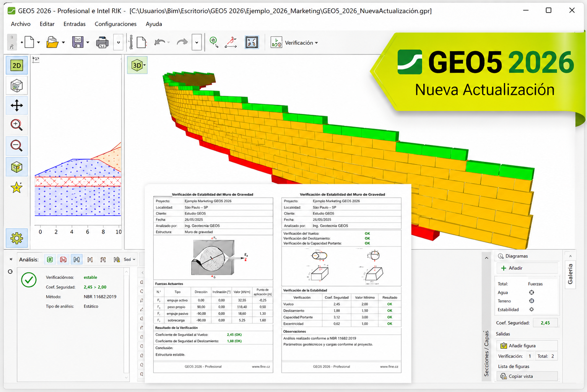
Task: Open the save icon's dropdown arrow
Action: point(88,42)
